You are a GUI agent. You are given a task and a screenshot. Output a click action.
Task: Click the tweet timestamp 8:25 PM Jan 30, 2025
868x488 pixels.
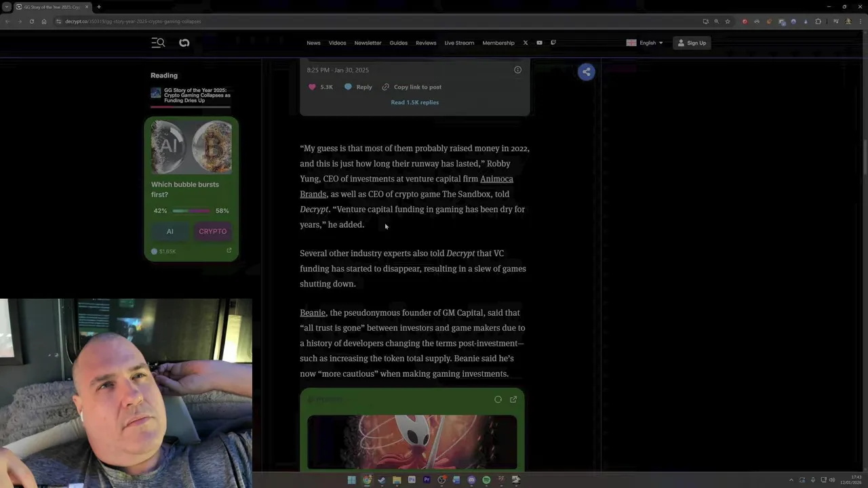[x=338, y=70]
